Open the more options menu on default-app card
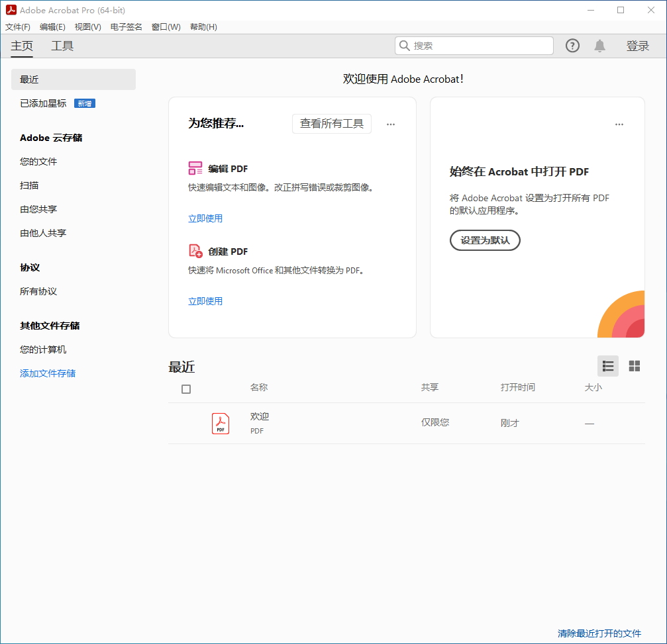 click(x=619, y=124)
